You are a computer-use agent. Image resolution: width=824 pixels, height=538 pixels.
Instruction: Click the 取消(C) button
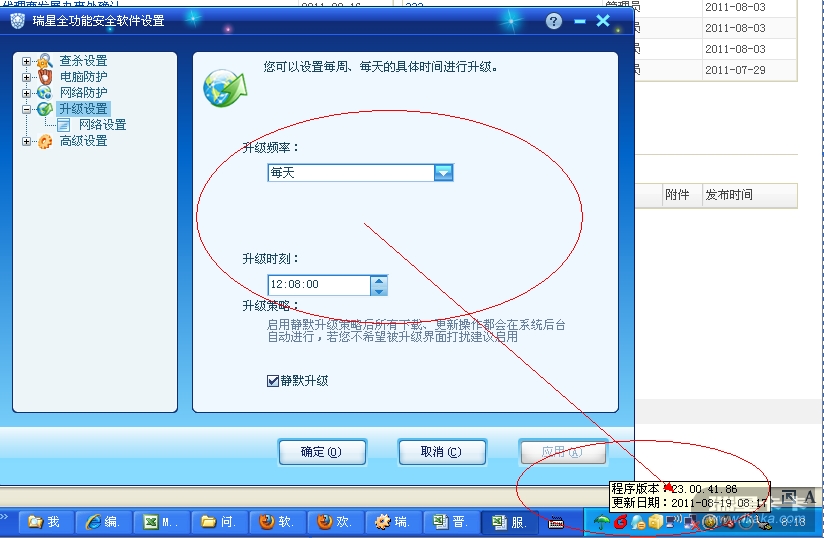(441, 452)
